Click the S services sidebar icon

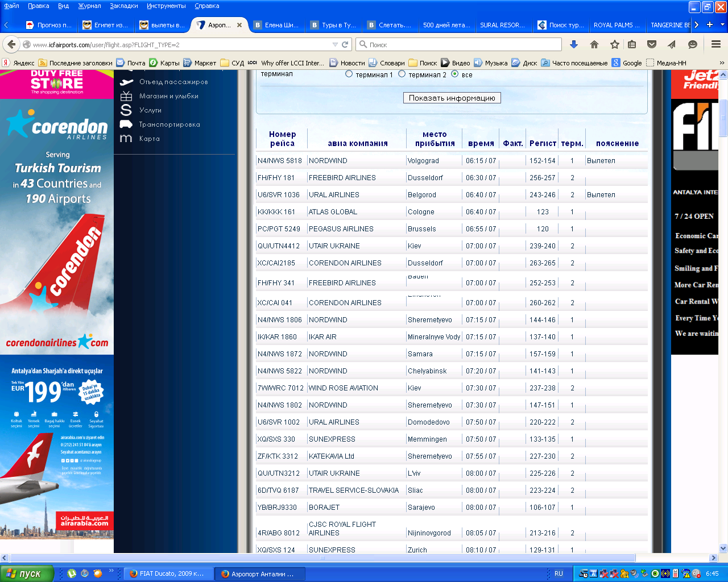(126, 110)
